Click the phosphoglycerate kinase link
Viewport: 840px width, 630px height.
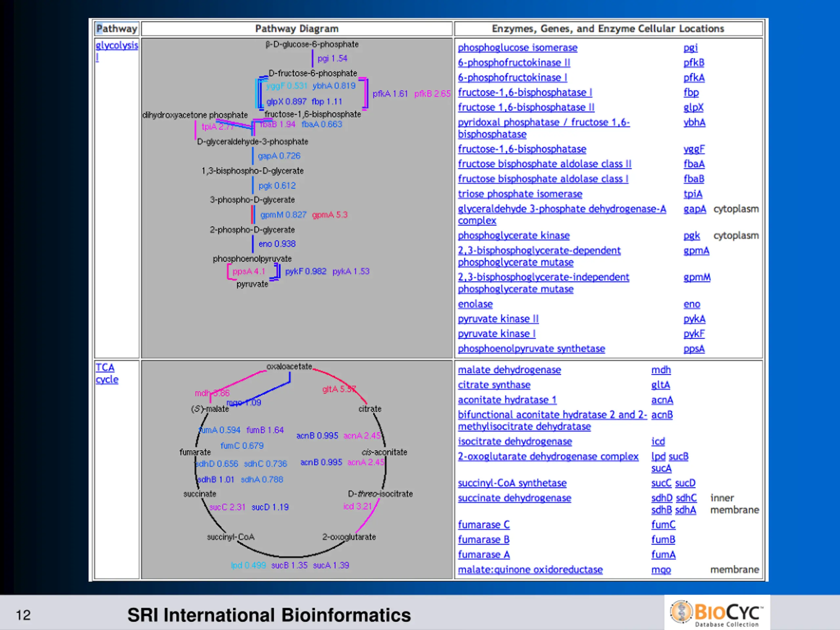coord(514,236)
